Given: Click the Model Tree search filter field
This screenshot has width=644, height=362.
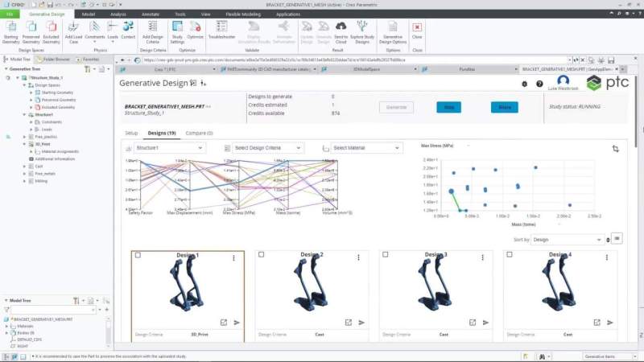Looking at the screenshot, I should tap(53, 310).
